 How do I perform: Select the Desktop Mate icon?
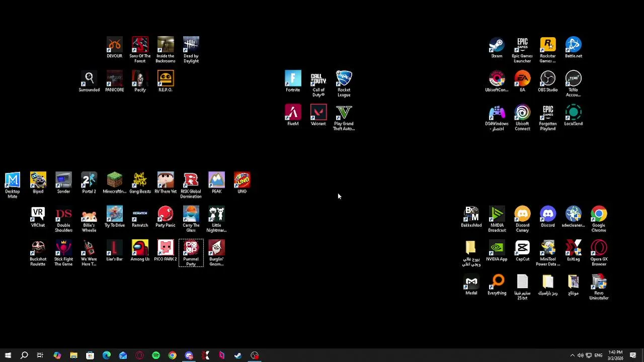click(13, 186)
